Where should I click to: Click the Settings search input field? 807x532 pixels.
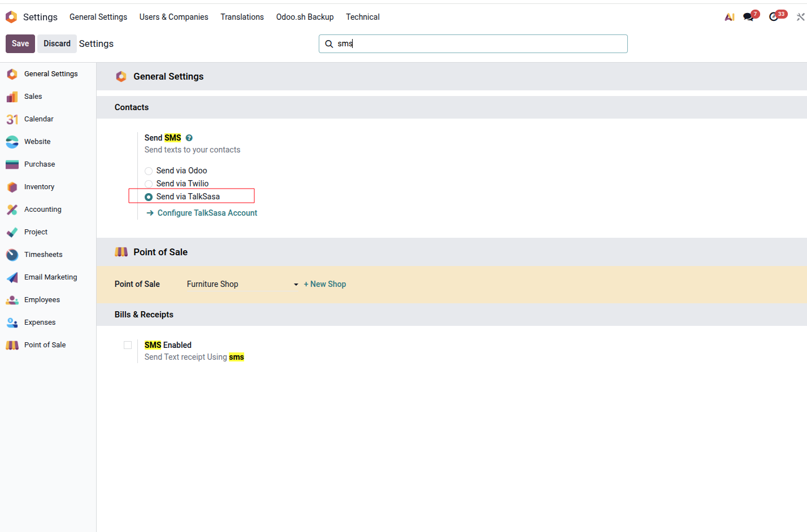473,43
